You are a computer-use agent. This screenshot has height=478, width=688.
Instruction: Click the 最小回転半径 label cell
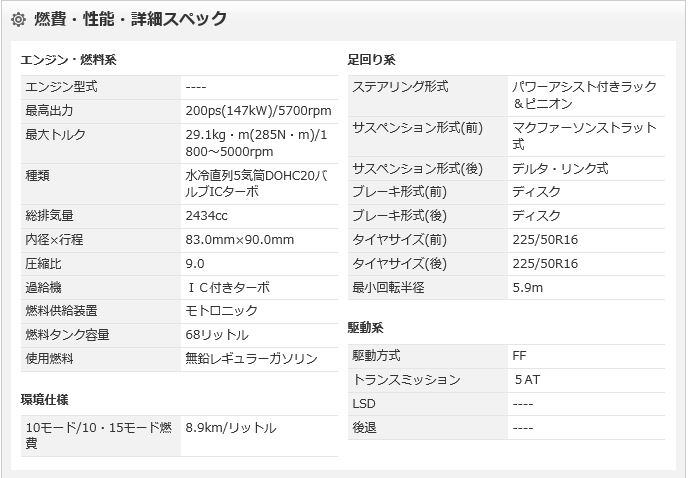(428, 288)
